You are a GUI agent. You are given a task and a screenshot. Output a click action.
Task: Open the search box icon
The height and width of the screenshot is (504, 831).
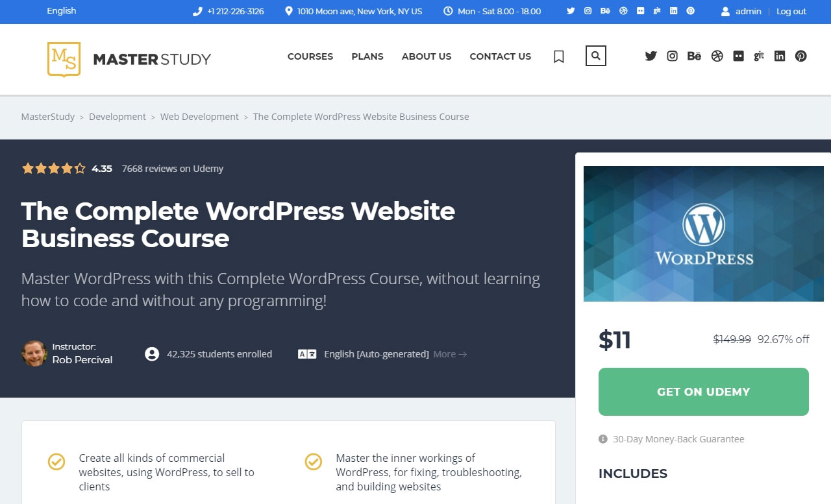pyautogui.click(x=596, y=56)
